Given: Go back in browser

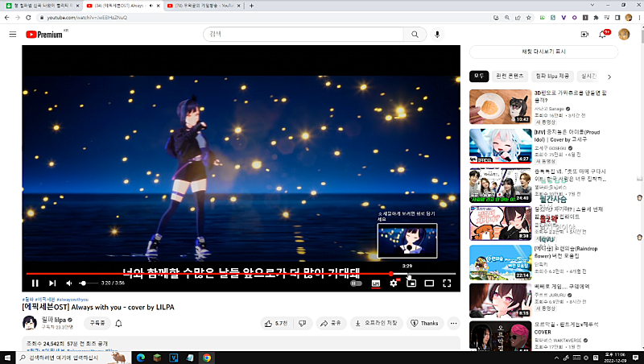Looking at the screenshot, I should pos(6,18).
